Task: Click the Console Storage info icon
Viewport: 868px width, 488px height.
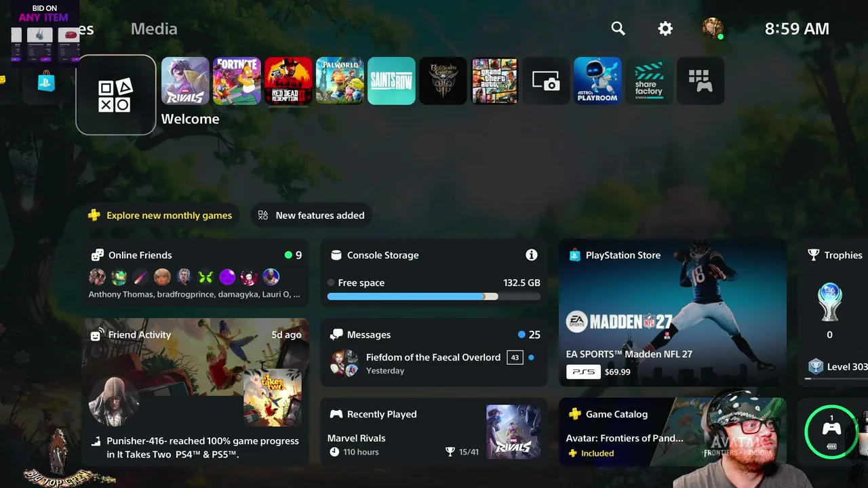Action: [532, 255]
